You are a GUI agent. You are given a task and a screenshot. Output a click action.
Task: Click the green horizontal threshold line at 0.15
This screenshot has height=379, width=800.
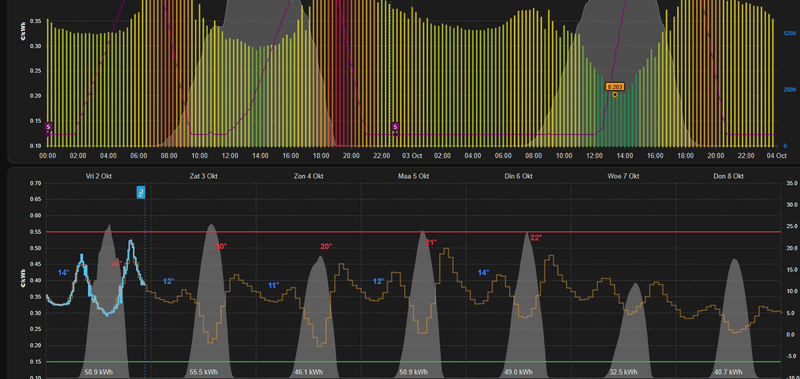coord(413,362)
